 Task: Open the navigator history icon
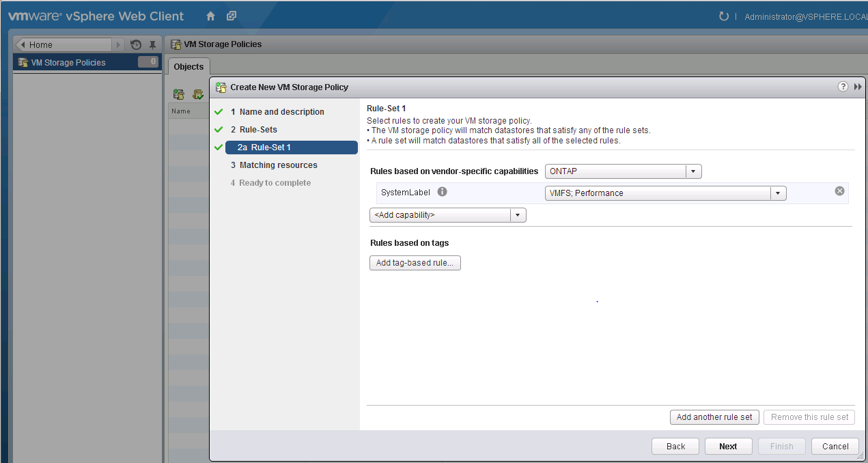click(136, 44)
